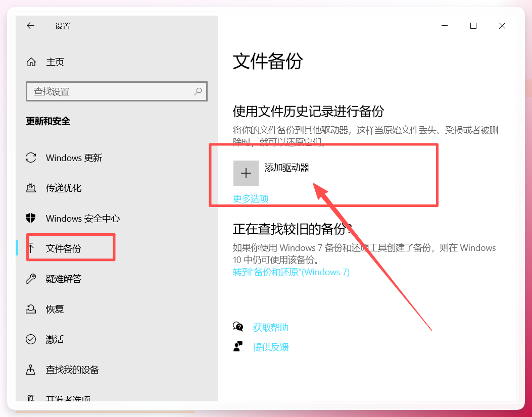The image size is (532, 417).
Task: Click the 恢复 recovery icon
Action: coord(31,309)
